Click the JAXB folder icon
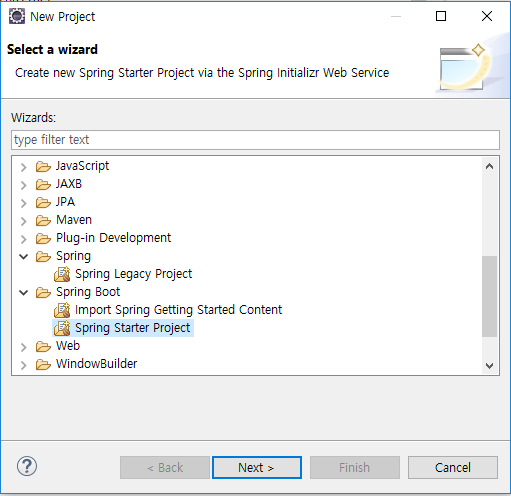Screen dimensions: 511x496 tap(43, 184)
